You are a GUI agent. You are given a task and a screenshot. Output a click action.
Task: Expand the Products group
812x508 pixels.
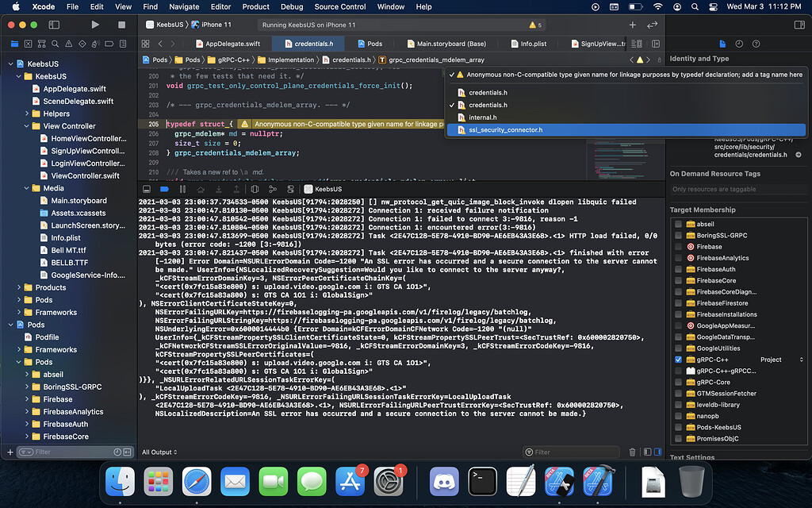click(x=19, y=287)
